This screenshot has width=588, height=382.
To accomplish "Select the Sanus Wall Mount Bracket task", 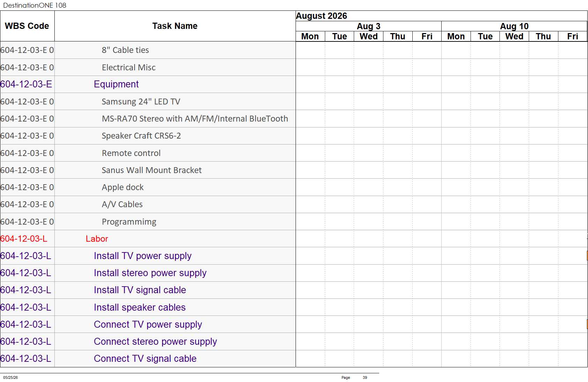I will point(152,170).
